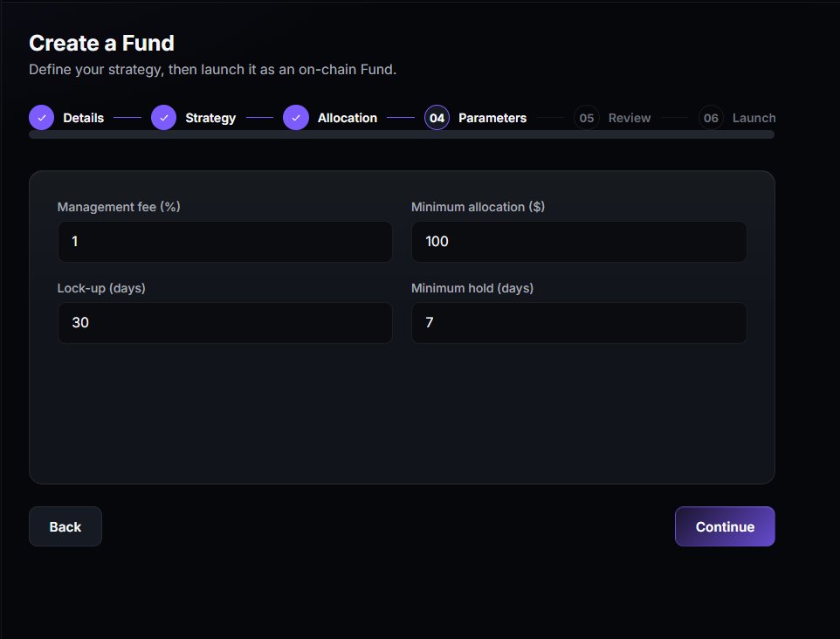Image resolution: width=840 pixels, height=639 pixels.
Task: Focus the Minimum hold (days) input
Action: (579, 323)
